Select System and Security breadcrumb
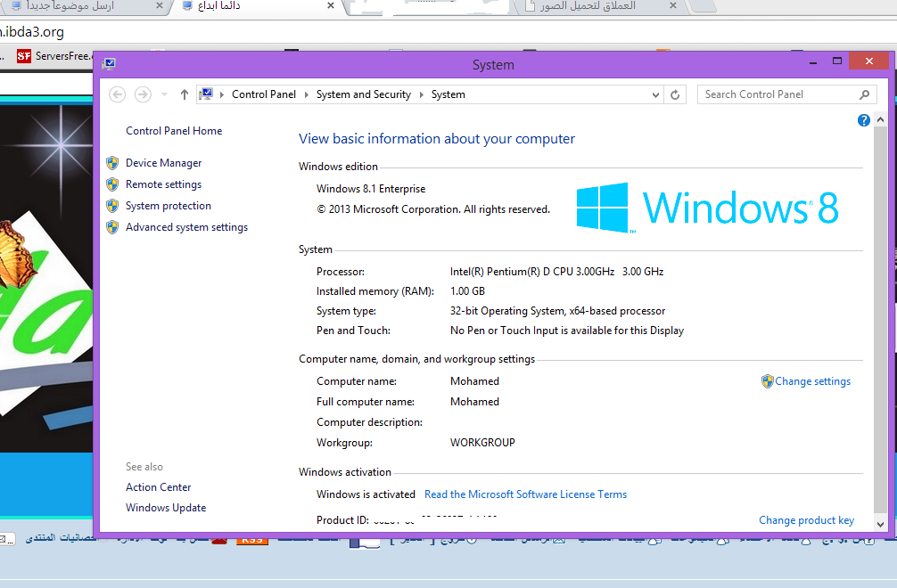 (x=364, y=94)
